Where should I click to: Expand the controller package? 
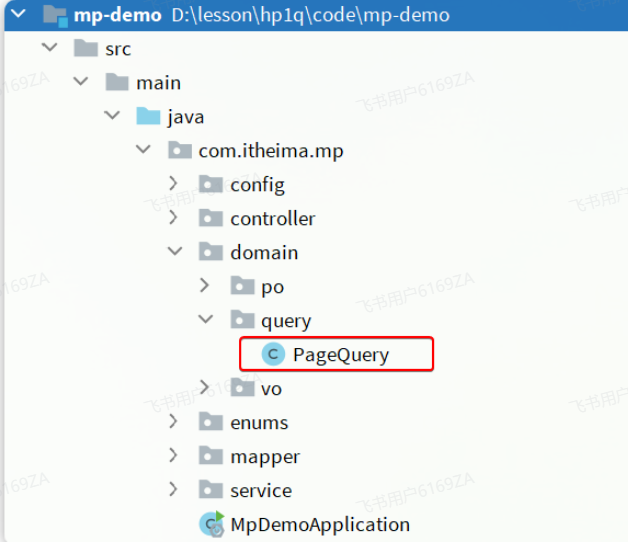(174, 218)
